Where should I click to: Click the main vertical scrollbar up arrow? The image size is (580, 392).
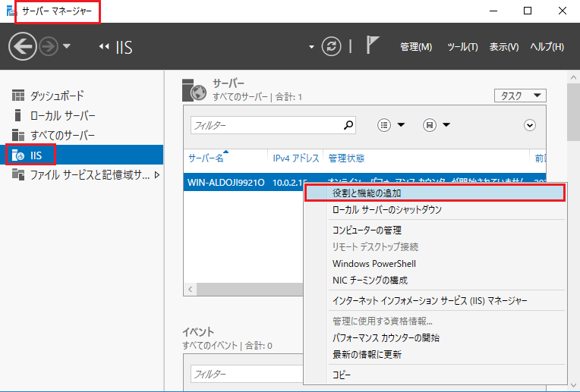573,77
